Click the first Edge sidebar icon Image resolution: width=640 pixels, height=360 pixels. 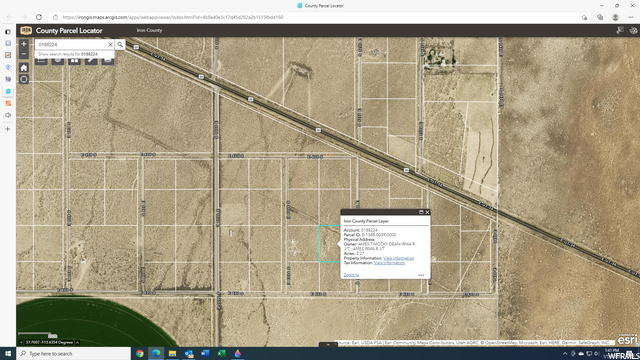tap(8, 31)
